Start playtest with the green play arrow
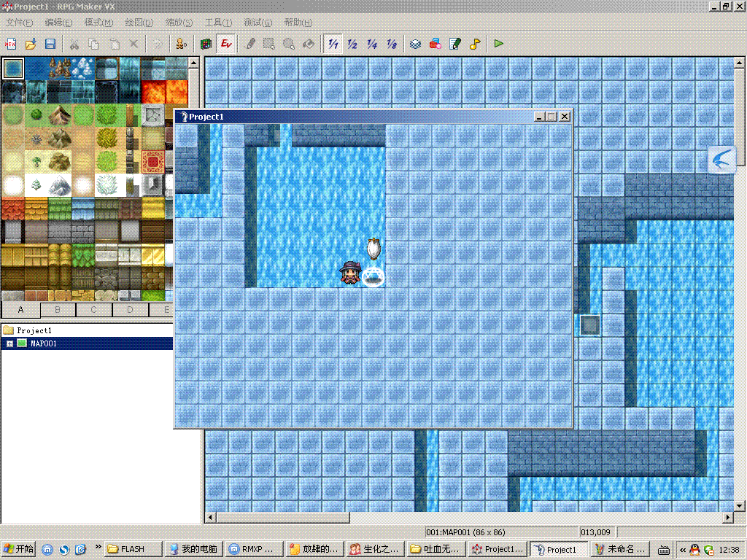 click(499, 44)
